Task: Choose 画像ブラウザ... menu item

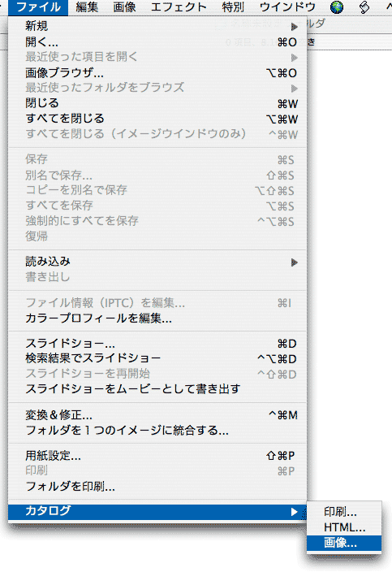Action: (x=157, y=73)
